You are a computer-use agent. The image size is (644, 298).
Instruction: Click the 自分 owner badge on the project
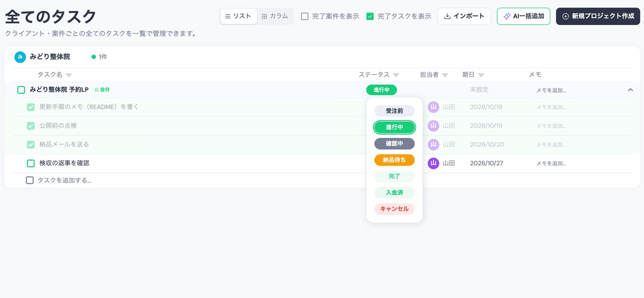[102, 90]
